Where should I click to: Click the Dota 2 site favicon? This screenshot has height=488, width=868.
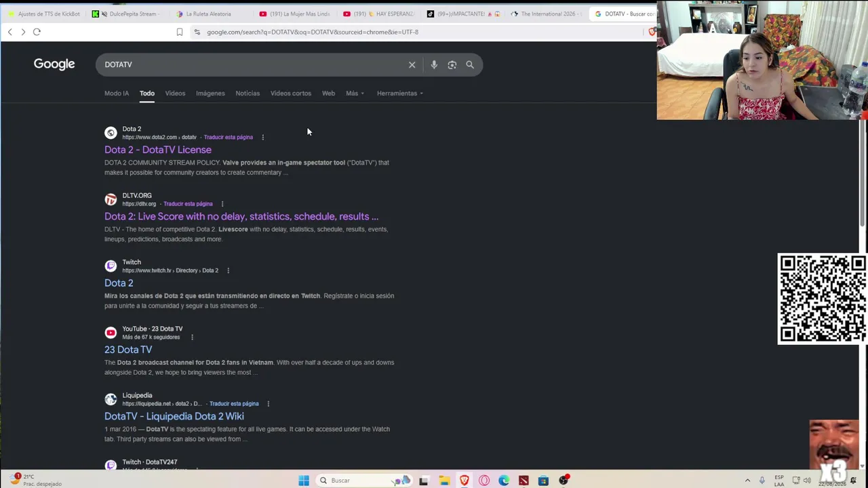[111, 133]
